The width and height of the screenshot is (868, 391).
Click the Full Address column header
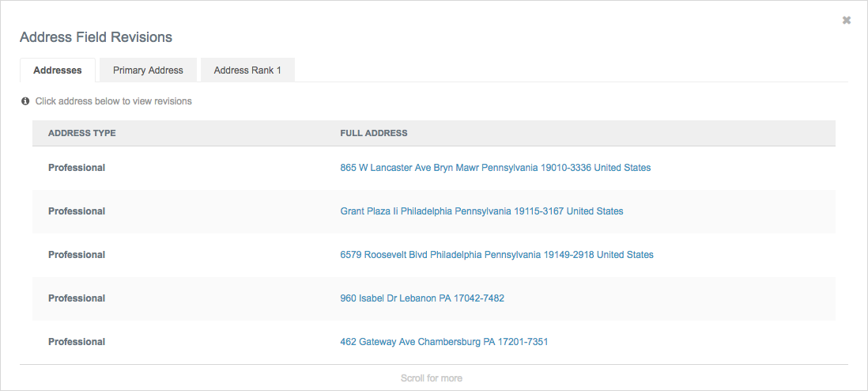click(374, 133)
